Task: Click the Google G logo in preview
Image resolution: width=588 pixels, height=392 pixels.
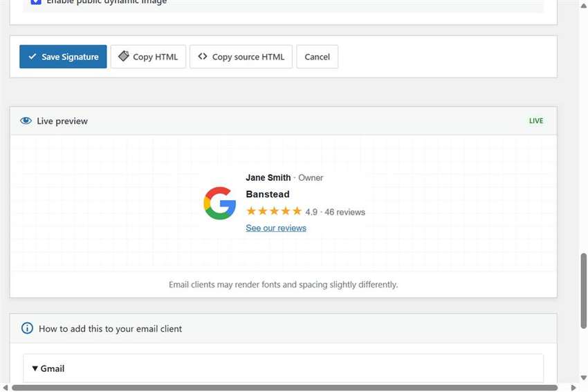Action: [x=220, y=203]
